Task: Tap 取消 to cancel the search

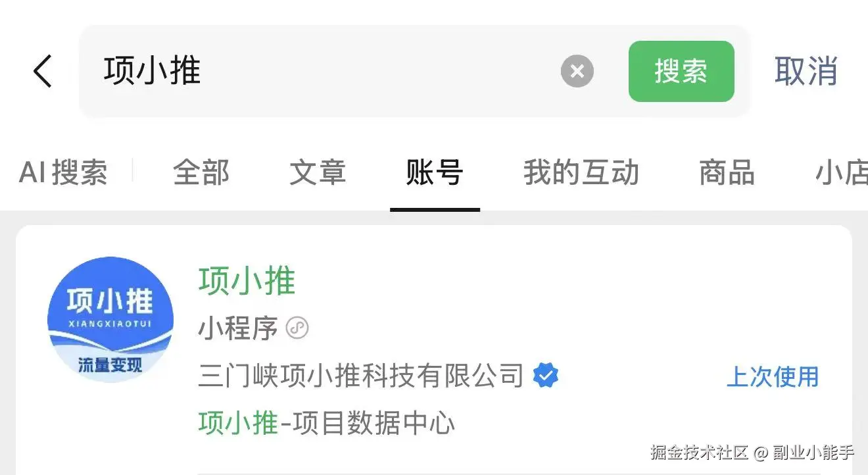Action: click(806, 71)
